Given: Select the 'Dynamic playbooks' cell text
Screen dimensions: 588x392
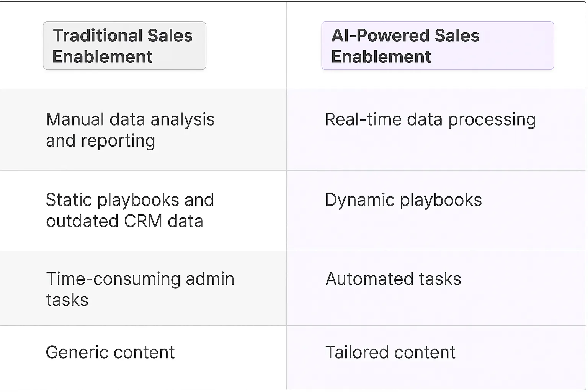Looking at the screenshot, I should (x=403, y=200).
